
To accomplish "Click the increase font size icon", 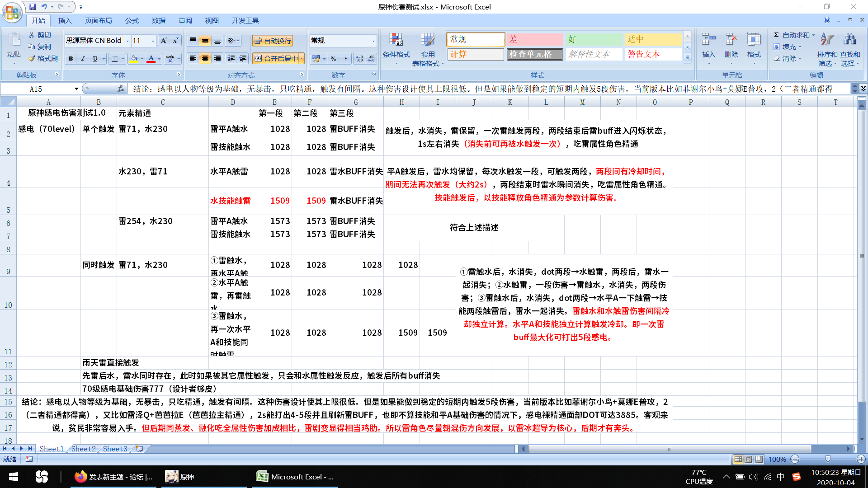I will click(164, 41).
